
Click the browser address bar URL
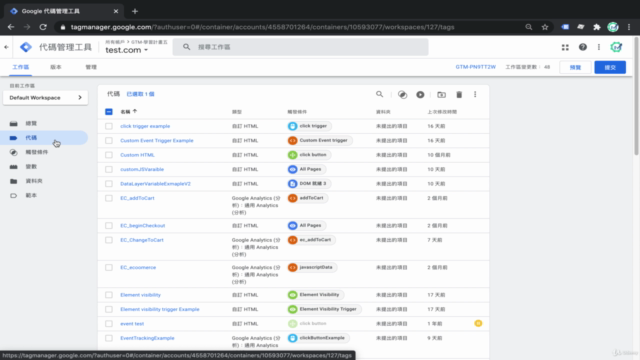(x=262, y=27)
